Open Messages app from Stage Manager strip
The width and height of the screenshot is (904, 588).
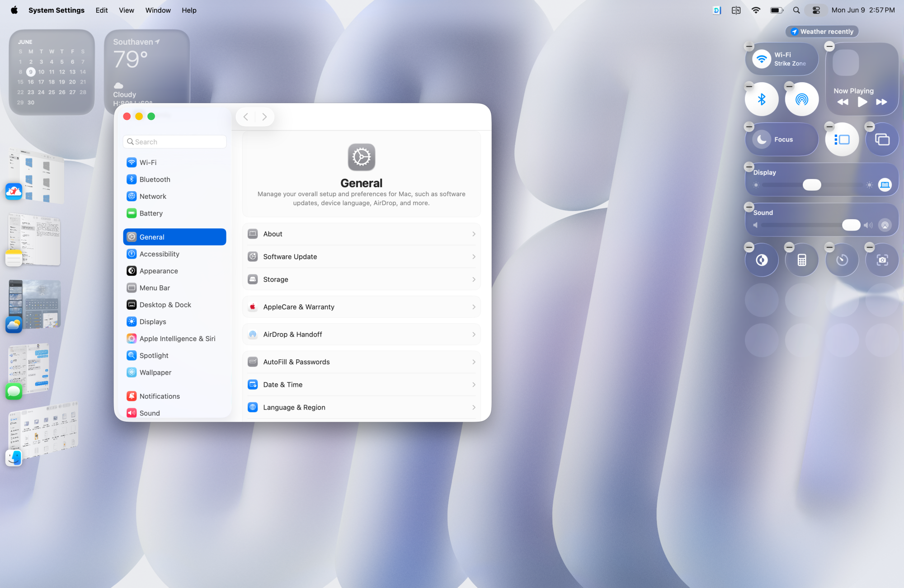(14, 391)
